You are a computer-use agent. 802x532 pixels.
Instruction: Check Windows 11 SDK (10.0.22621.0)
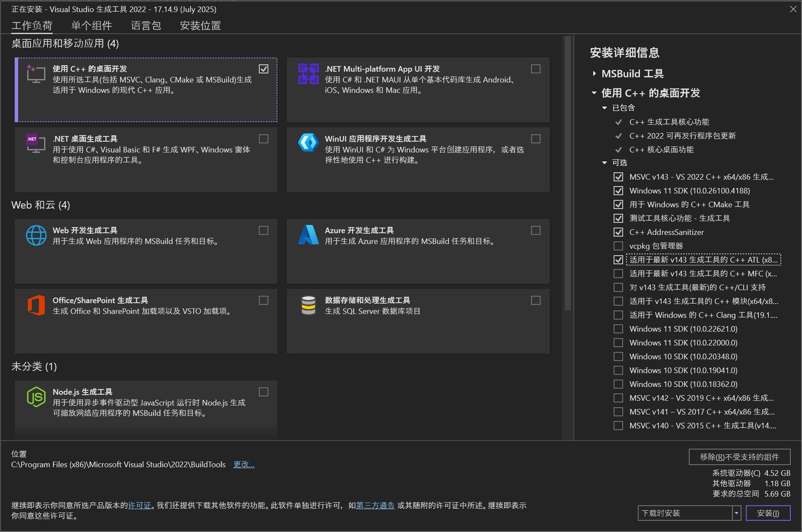tap(618, 329)
